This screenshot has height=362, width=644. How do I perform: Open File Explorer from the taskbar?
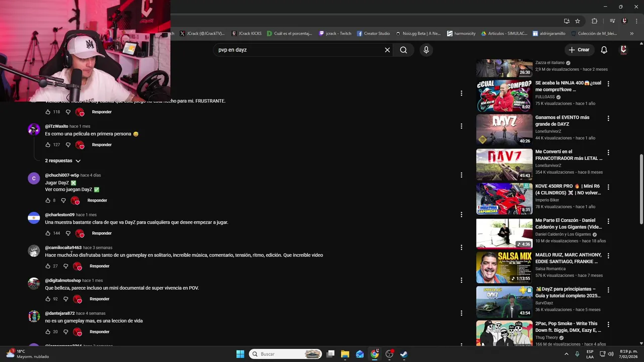point(345,354)
